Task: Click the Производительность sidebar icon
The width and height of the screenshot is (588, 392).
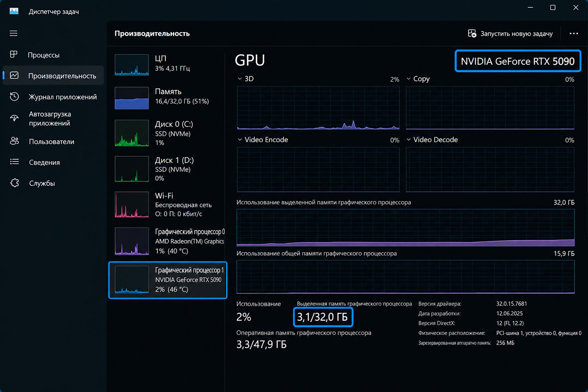Action: click(x=14, y=75)
